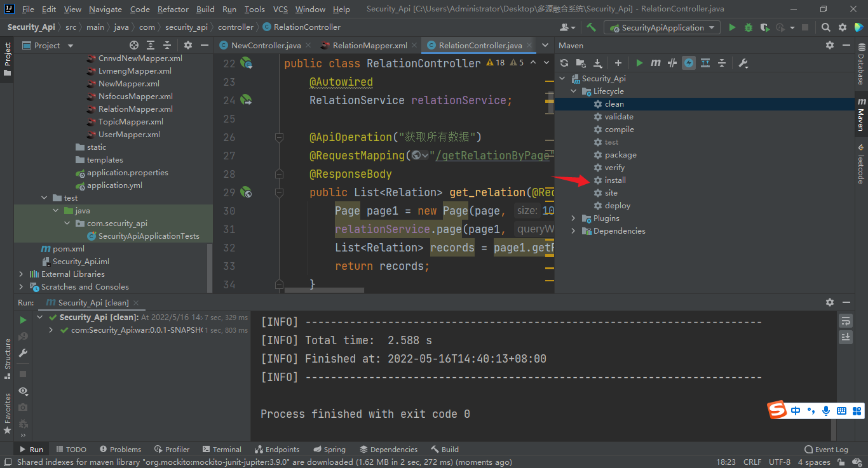The height and width of the screenshot is (468, 868).
Task: Open Execute Maven Goal dialog
Action: tap(656, 63)
